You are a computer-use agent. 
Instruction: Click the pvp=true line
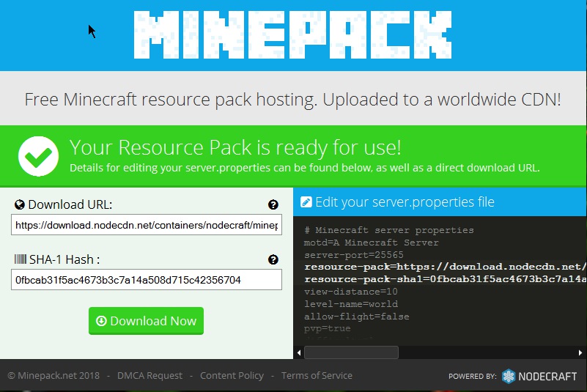coord(327,328)
